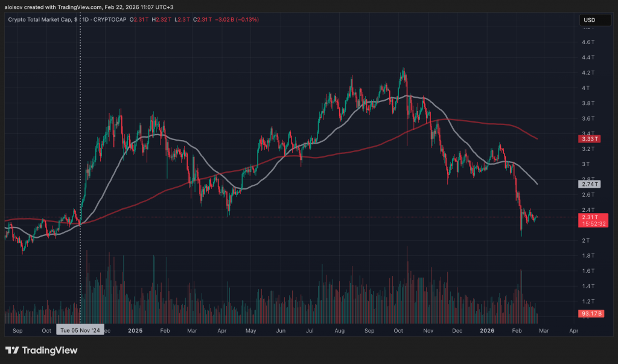This screenshot has height=364, width=618.
Task: Click the CRYPTOCAP exchange label
Action: 114,20
